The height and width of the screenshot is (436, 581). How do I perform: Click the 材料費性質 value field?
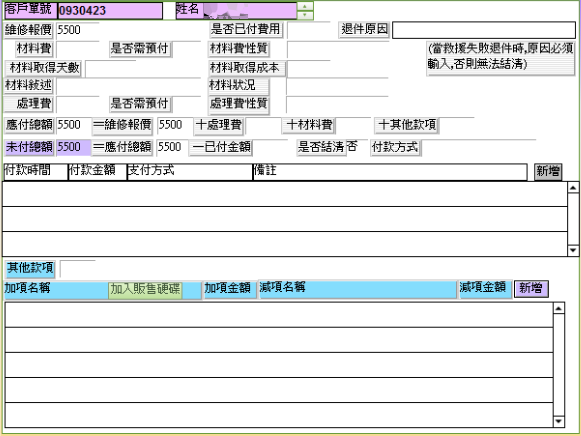[x=338, y=49]
